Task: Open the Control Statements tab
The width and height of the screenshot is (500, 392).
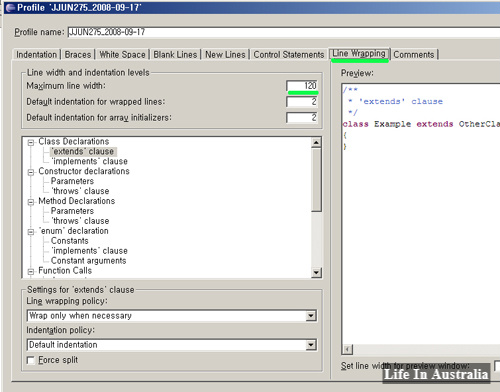Action: [289, 54]
